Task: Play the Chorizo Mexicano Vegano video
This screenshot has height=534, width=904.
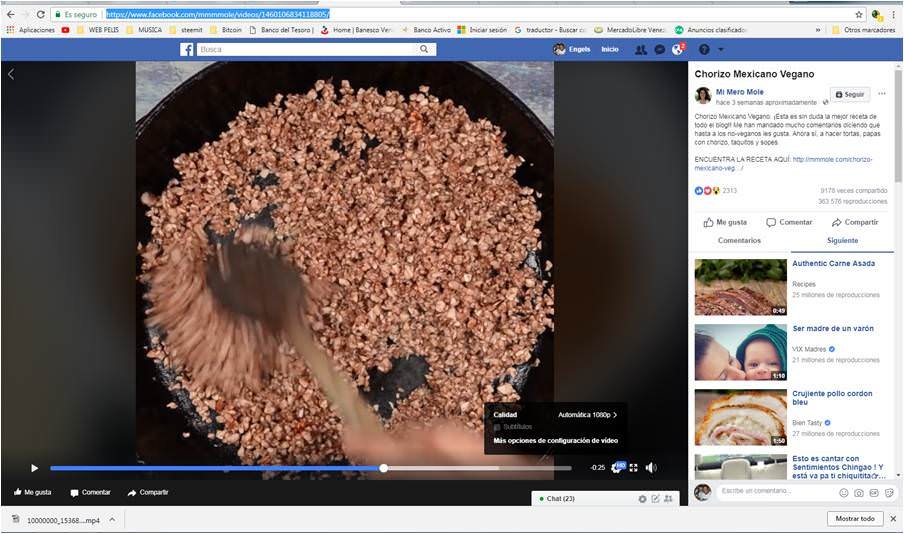Action: [x=35, y=468]
